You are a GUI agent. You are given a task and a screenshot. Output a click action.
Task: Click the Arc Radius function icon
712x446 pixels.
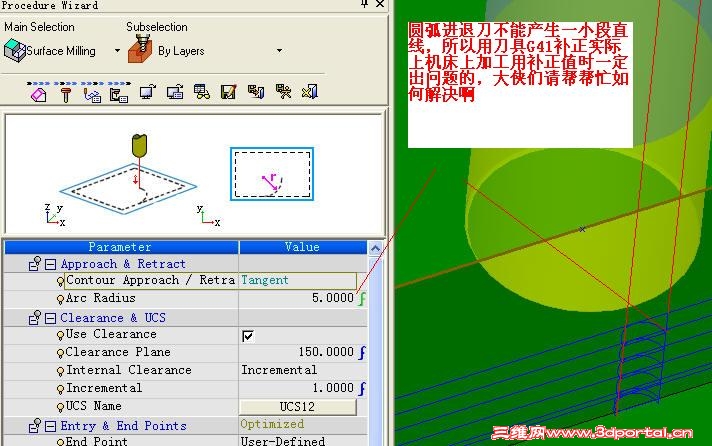coord(362,298)
